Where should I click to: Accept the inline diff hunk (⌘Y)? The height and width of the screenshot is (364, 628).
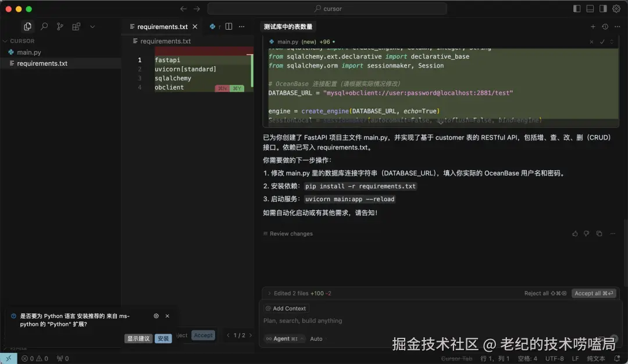[x=237, y=88]
